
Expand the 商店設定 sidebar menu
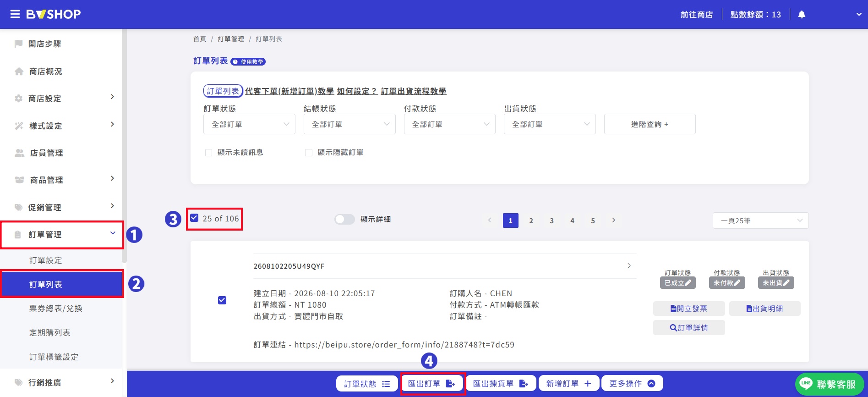point(61,99)
